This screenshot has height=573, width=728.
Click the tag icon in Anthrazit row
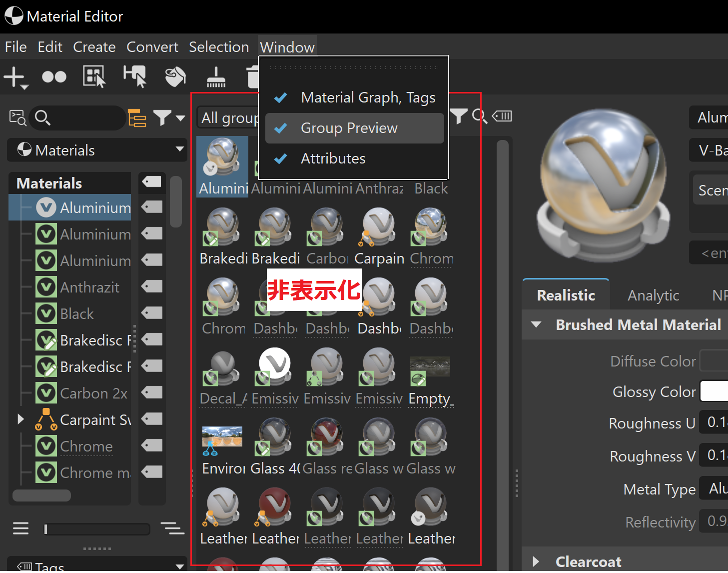pyautogui.click(x=152, y=286)
